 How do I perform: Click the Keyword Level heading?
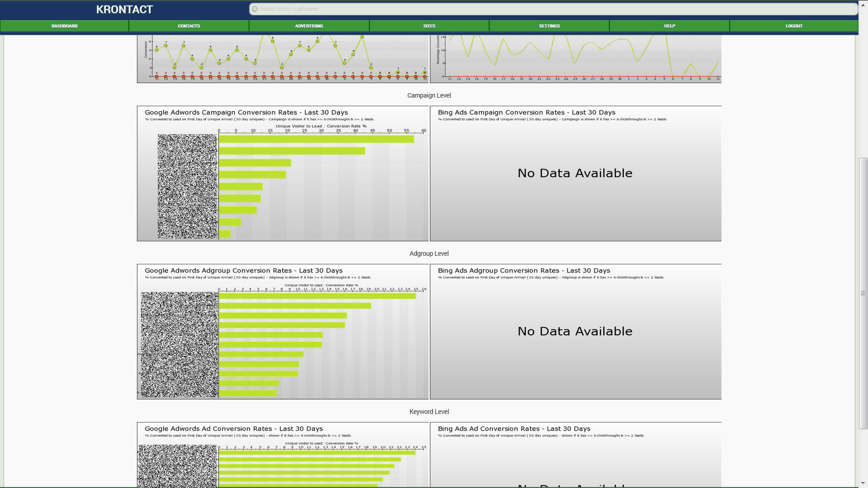click(429, 412)
